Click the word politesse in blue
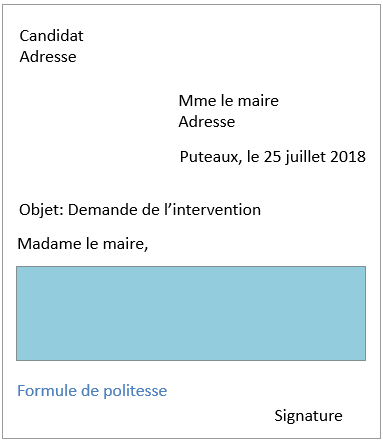The image size is (383, 440). [135, 391]
